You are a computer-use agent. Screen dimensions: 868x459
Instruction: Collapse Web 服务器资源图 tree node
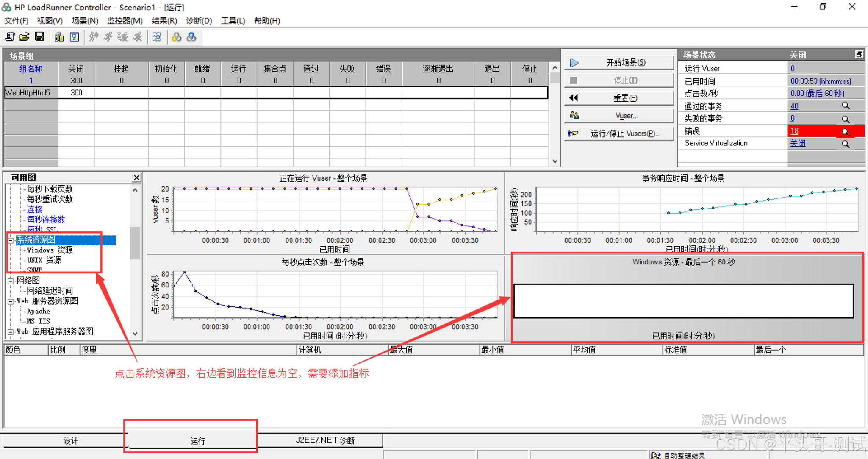[11, 301]
